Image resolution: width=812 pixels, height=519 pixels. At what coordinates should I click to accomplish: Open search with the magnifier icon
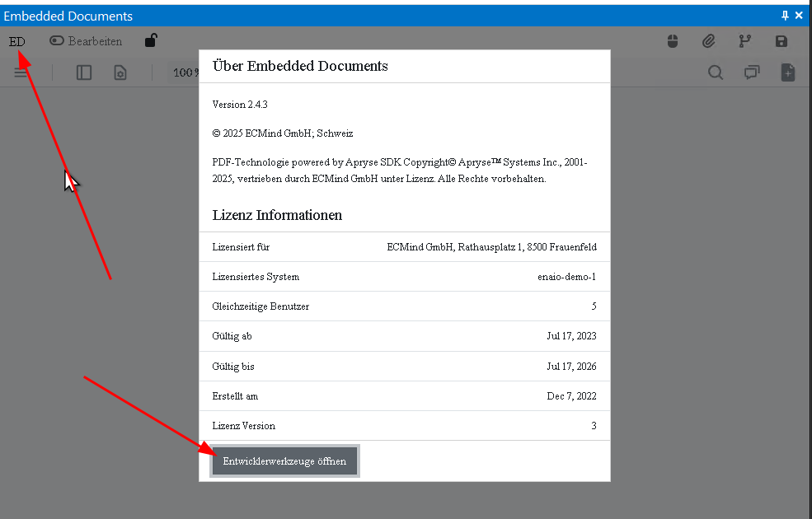coord(716,72)
